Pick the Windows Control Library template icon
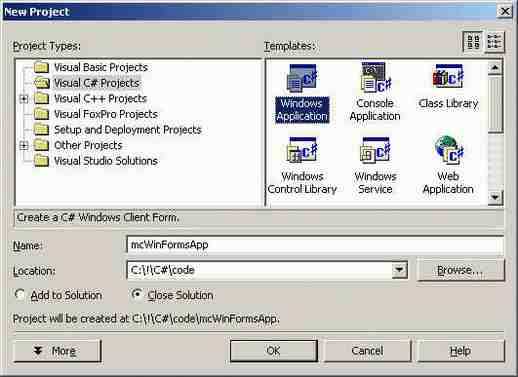Screen dimensions: 518x377 point(302,150)
